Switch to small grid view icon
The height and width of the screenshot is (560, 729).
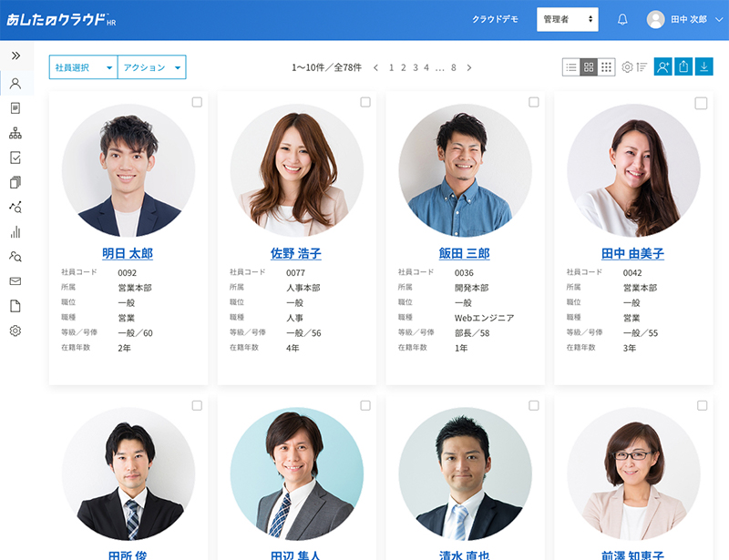click(606, 66)
